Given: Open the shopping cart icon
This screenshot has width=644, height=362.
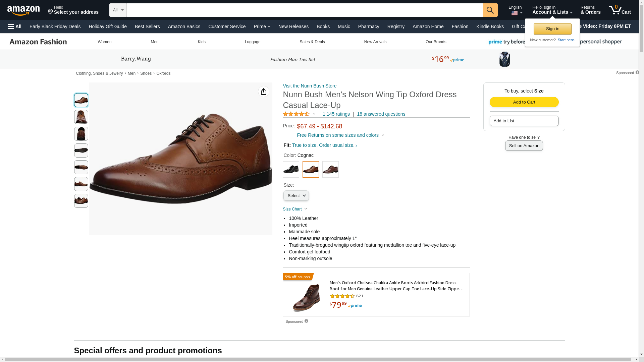Looking at the screenshot, I should tap(620, 10).
